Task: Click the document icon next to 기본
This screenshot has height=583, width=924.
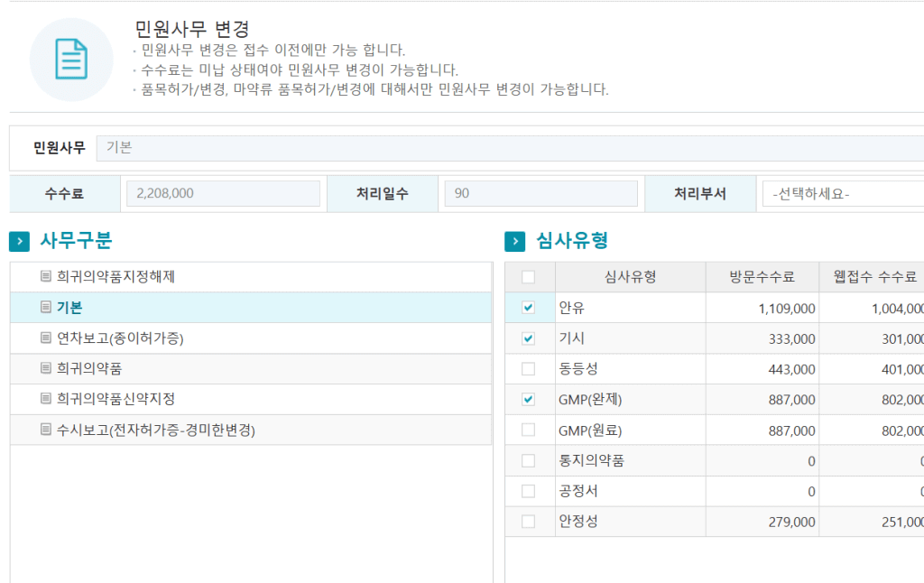Action: click(46, 308)
